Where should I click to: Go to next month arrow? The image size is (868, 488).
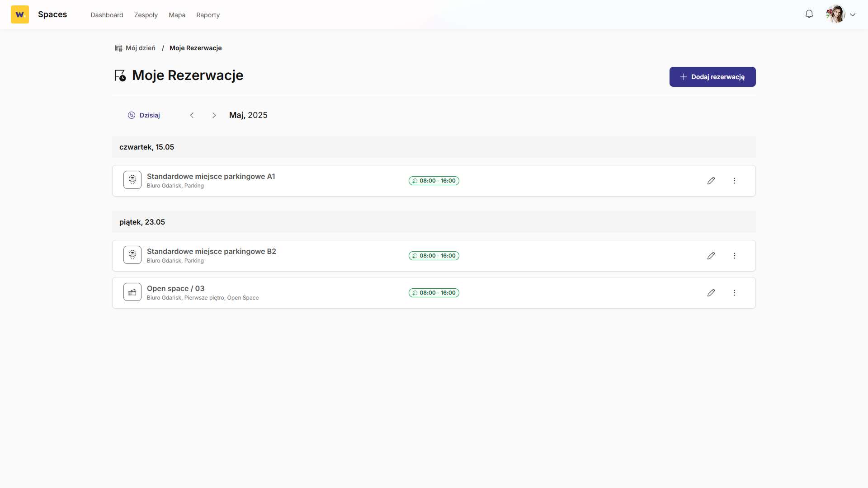tap(214, 115)
